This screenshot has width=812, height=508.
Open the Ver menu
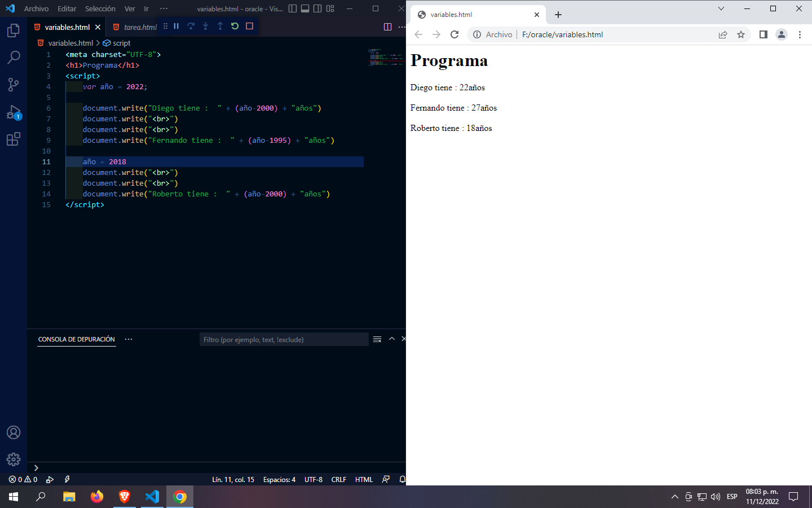[130, 8]
